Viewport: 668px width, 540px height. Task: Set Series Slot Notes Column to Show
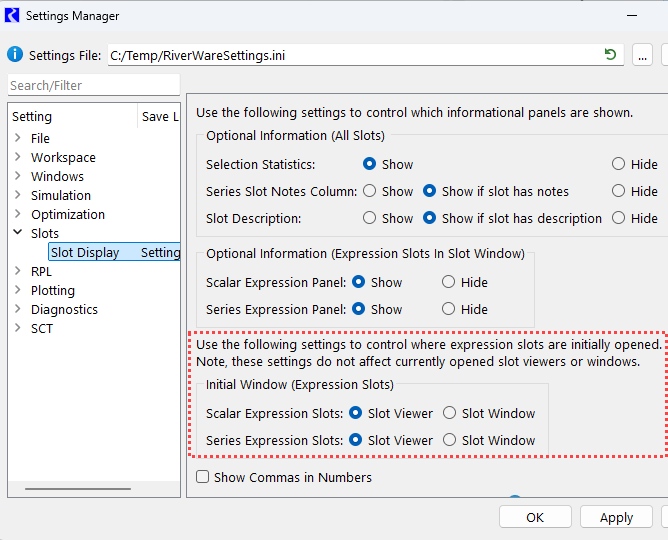pos(370,191)
